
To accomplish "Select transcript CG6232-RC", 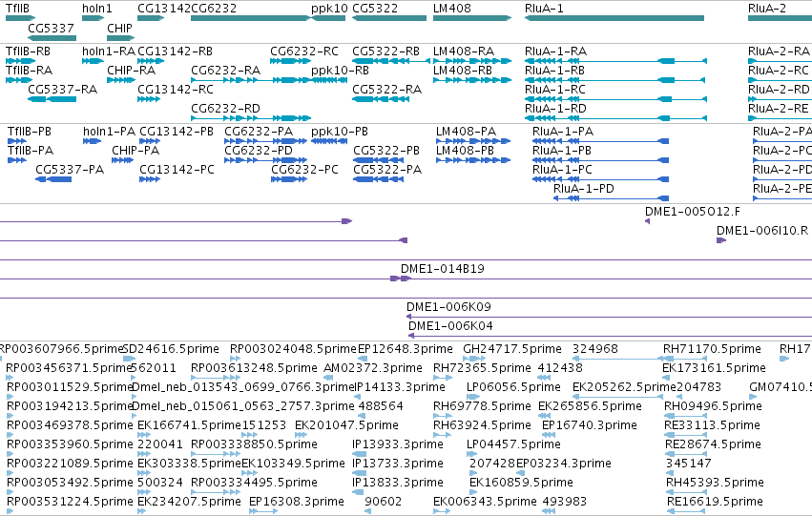I will click(x=290, y=61).
